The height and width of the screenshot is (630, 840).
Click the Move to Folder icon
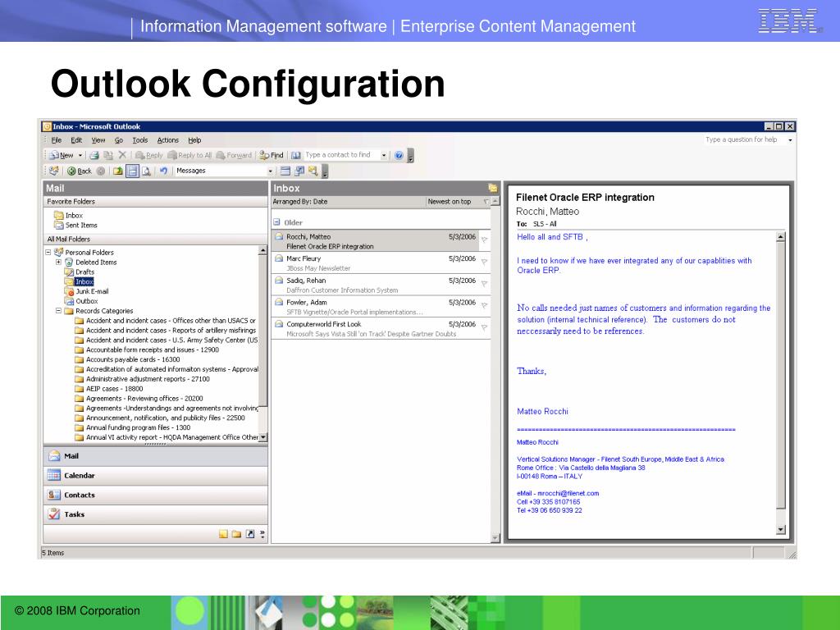[108, 155]
